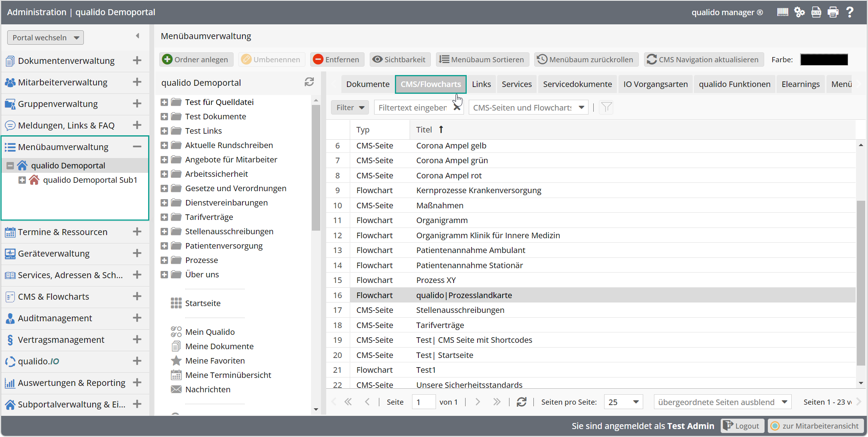Image resolution: width=868 pixels, height=437 pixels.
Task: Go to previous page arrow in pager
Action: [367, 402]
